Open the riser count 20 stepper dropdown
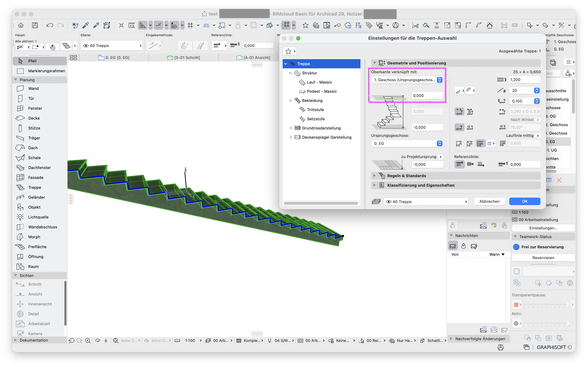 point(537,91)
